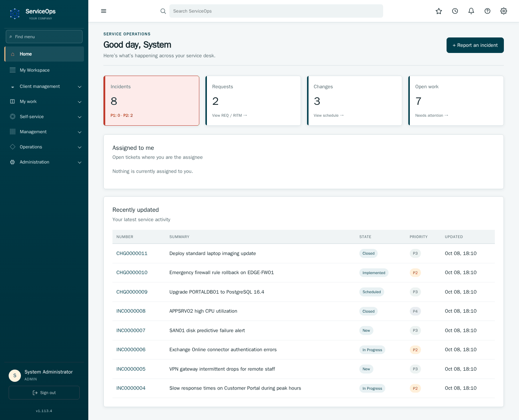Open record CHG0000011
Image resolution: width=519 pixels, height=420 pixels.
click(132, 254)
